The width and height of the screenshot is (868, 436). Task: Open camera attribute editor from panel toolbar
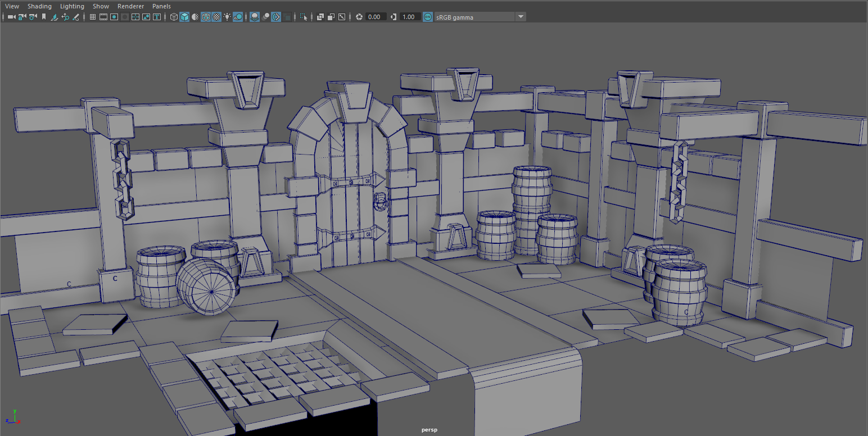31,17
